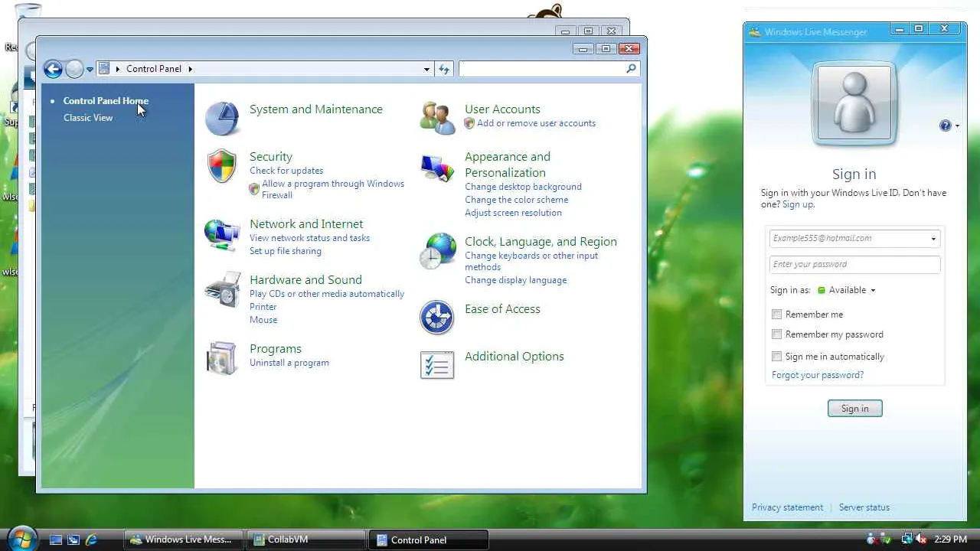Open Change display language link
980x551 pixels.
point(516,280)
